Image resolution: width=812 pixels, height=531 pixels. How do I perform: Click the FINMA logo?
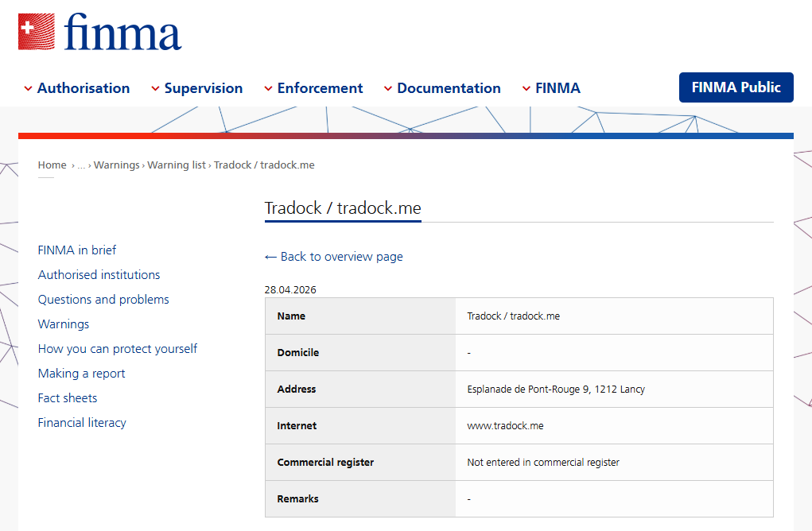[x=99, y=32]
